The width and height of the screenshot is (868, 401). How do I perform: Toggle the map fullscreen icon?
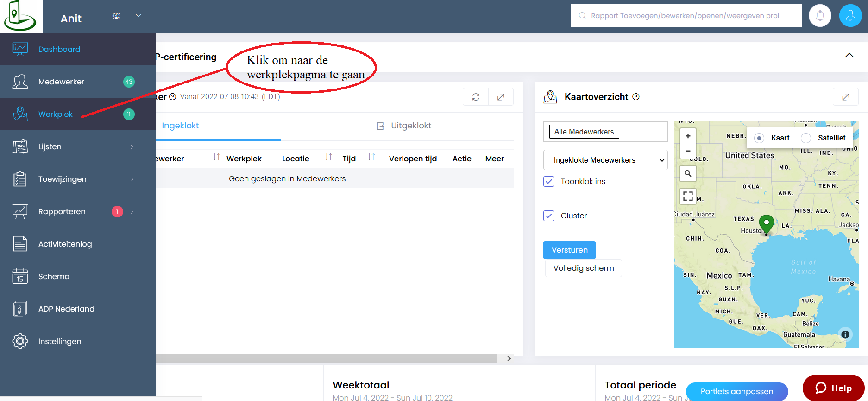[688, 196]
